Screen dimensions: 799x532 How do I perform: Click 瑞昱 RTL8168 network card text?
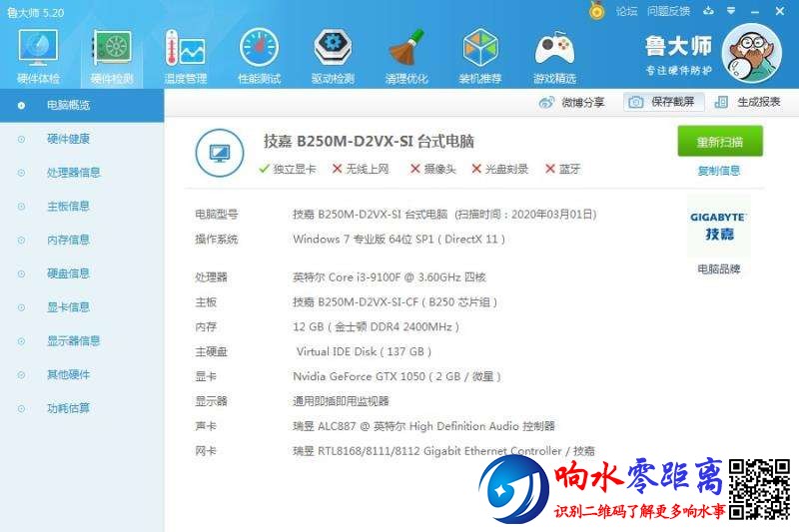tap(443, 450)
